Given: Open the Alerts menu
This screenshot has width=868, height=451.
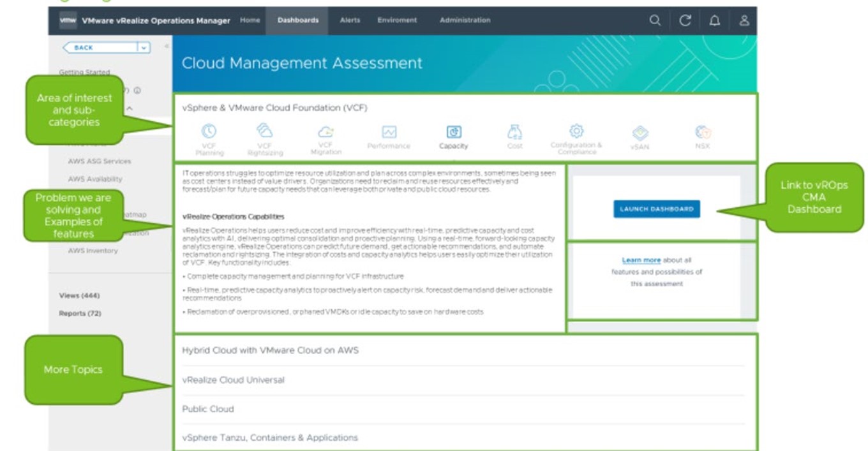Looking at the screenshot, I should point(350,20).
